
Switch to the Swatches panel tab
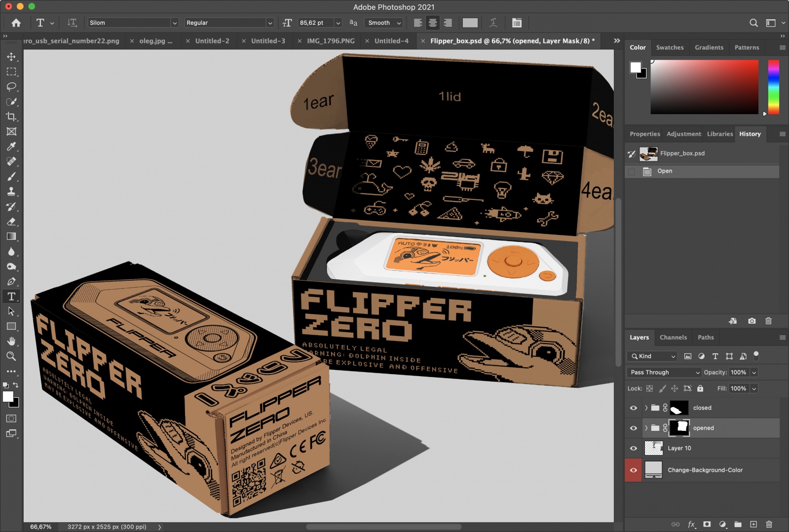[x=670, y=47]
